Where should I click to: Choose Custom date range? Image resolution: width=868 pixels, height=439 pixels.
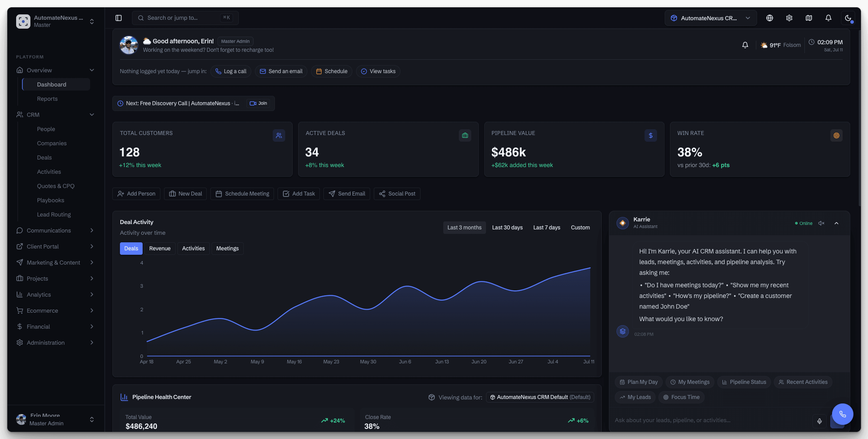click(x=580, y=228)
